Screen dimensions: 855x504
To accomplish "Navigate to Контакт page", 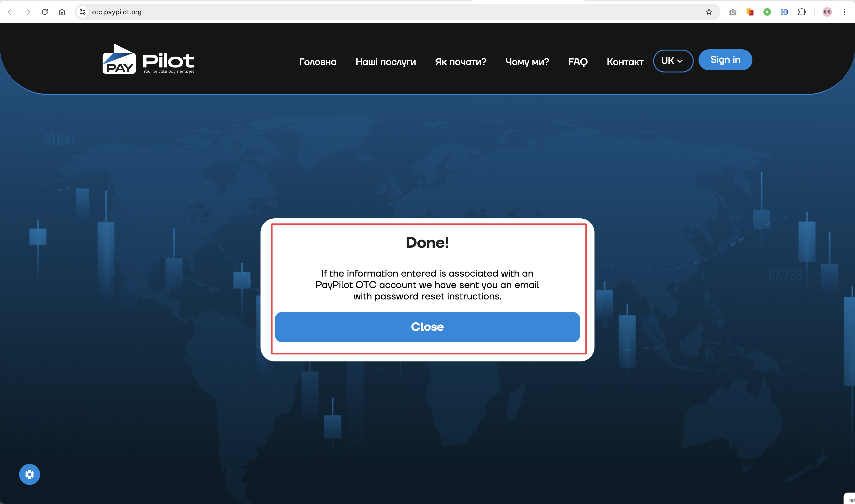I will [x=625, y=62].
